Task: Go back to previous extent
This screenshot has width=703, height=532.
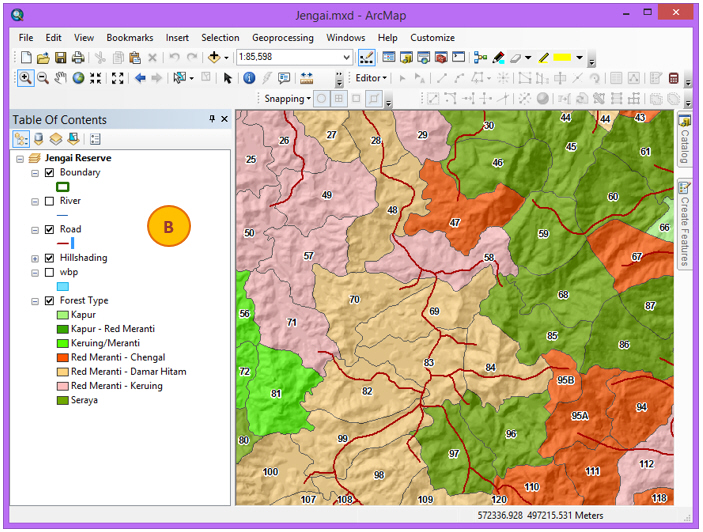Action: (x=140, y=78)
